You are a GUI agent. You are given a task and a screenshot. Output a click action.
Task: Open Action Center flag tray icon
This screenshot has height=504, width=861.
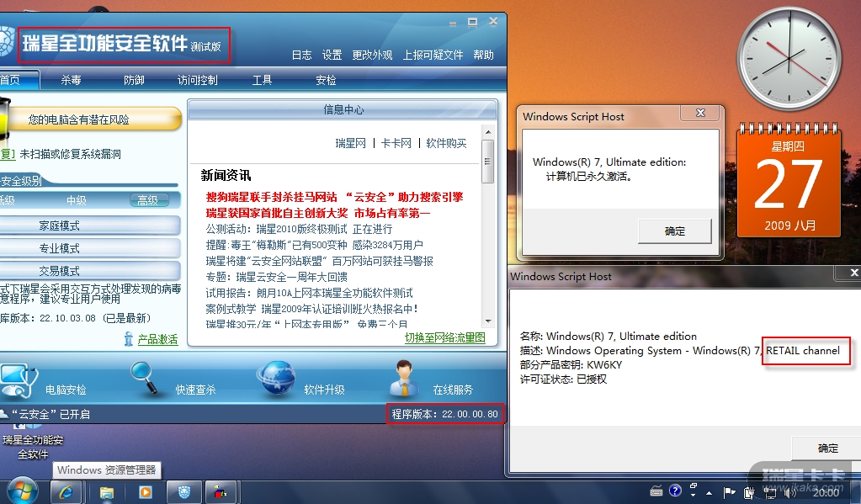[x=729, y=492]
